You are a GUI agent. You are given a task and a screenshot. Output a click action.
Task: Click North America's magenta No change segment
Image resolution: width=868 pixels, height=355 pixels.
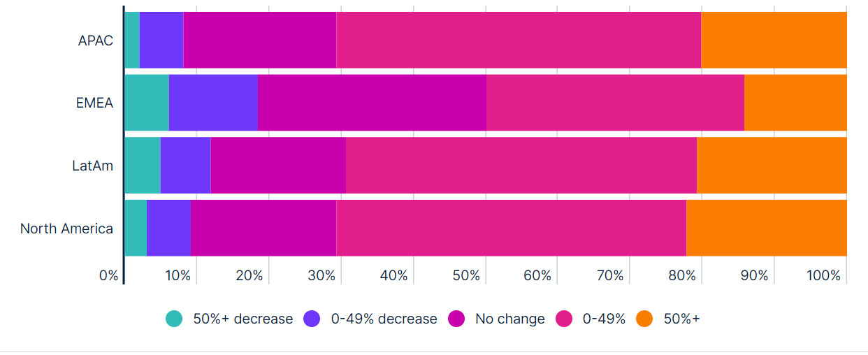263,229
